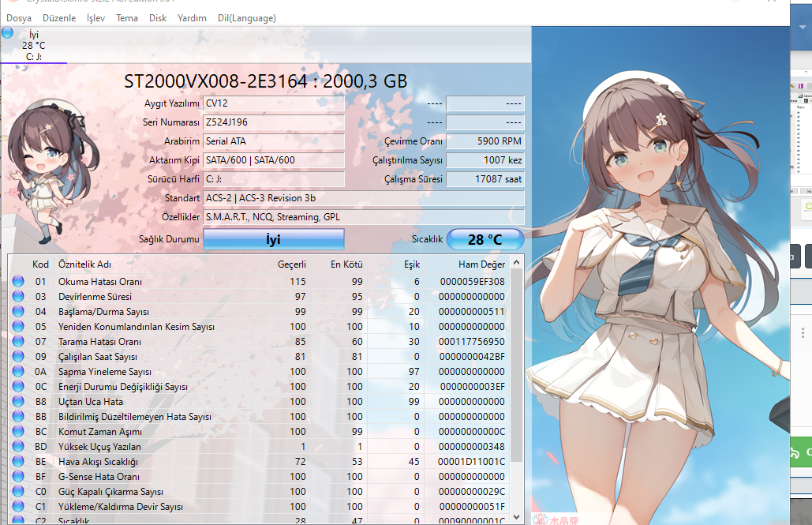812x525 pixels.
Task: Click the raw value 0000000042BF
Action: [x=472, y=357]
